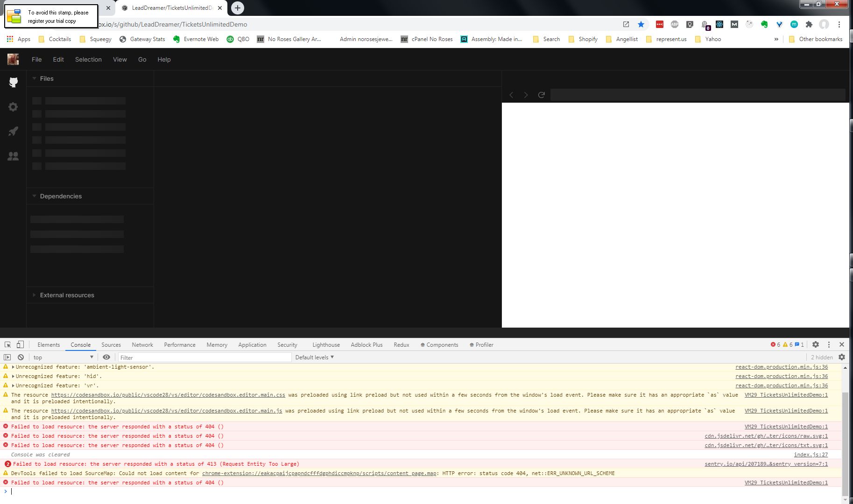Screen dimensions: 853x504
Task: Toggle device toolbar emulation in DevTools
Action: point(19,344)
